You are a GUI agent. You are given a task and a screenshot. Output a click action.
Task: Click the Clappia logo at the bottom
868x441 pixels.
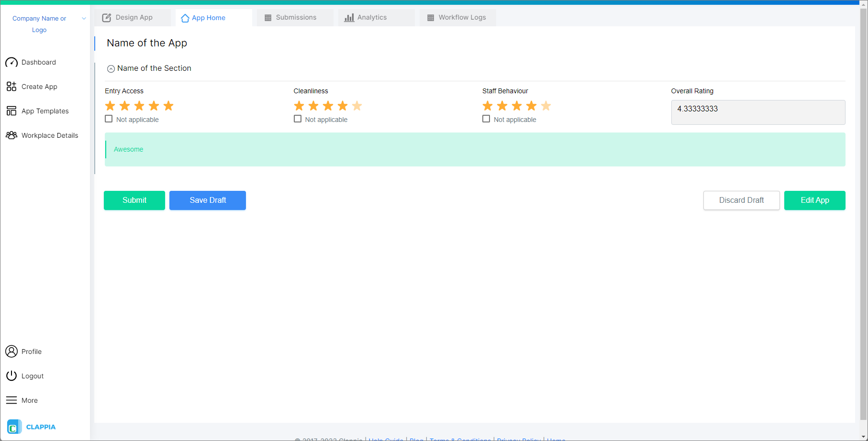(x=14, y=426)
